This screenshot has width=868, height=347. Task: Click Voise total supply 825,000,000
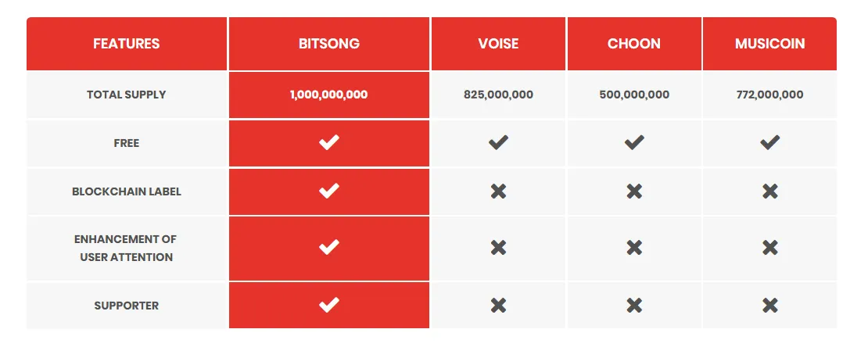[x=498, y=95]
